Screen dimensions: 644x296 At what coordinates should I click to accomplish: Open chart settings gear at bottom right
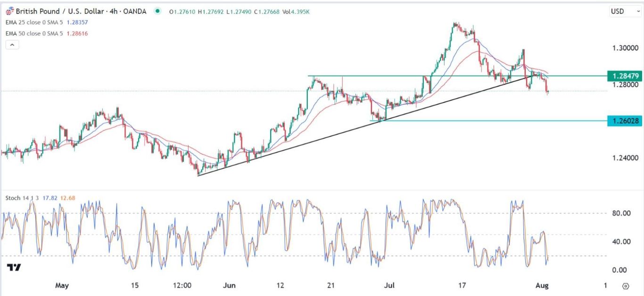[626, 286]
